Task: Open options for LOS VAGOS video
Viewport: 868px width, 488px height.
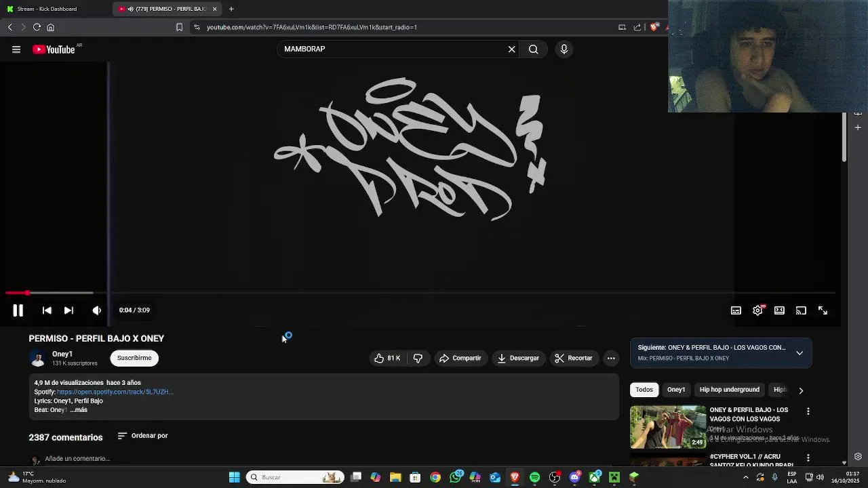Action: pyautogui.click(x=808, y=411)
